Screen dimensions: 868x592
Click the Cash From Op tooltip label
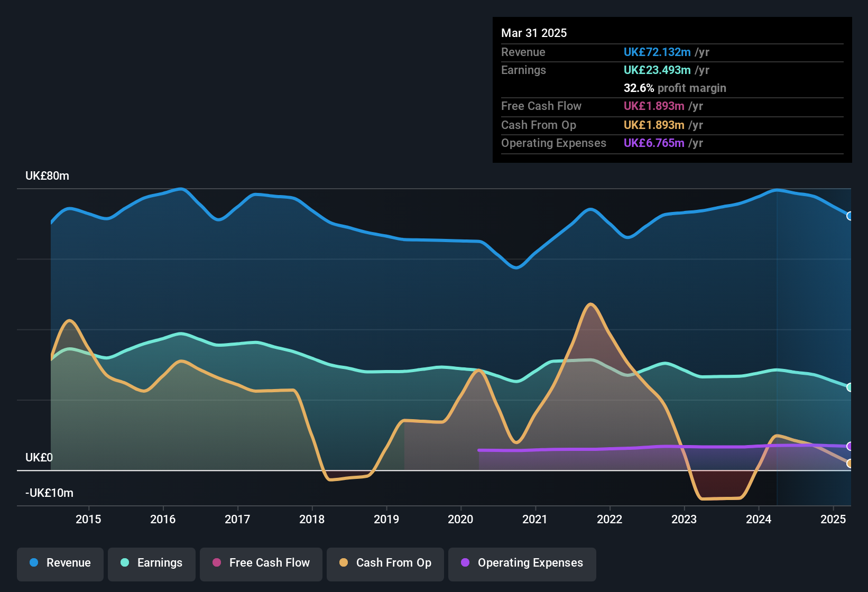pyautogui.click(x=539, y=125)
